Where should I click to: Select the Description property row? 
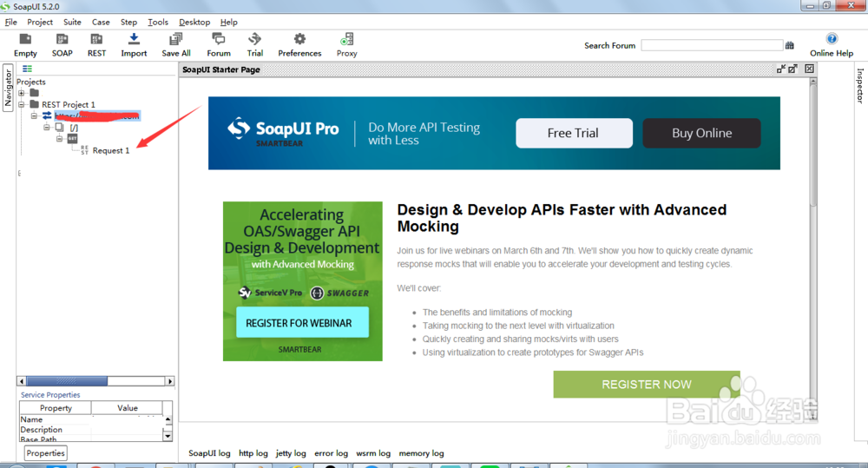[x=91, y=430]
